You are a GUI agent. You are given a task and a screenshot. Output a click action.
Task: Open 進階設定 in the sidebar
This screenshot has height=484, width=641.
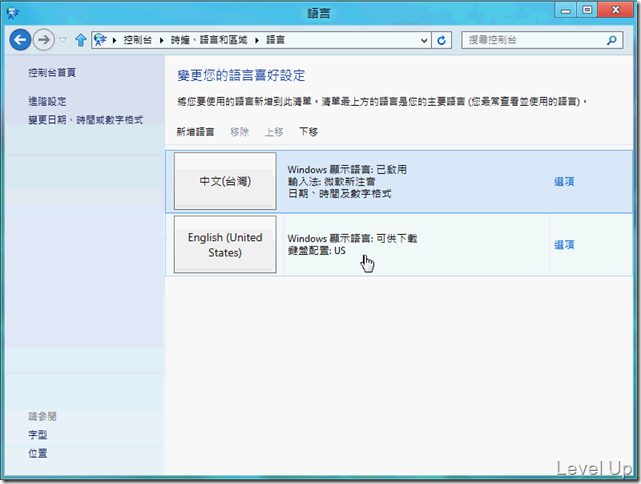tap(47, 101)
